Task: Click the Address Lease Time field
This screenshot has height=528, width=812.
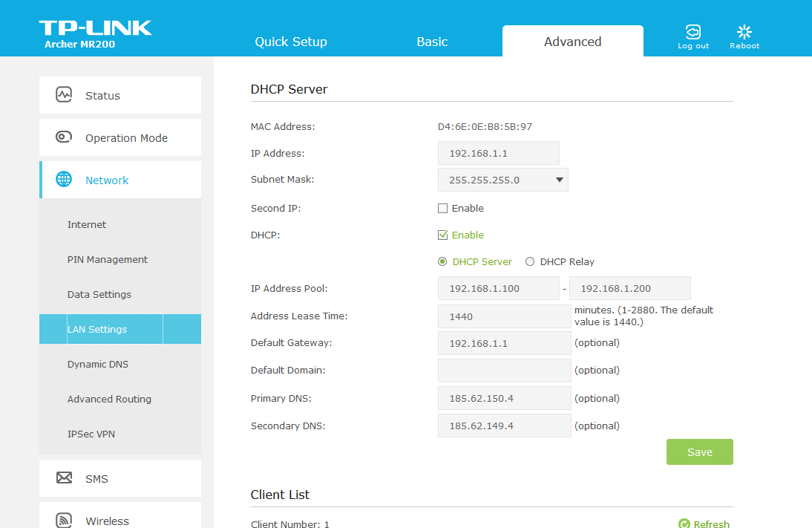Action: pos(504,316)
